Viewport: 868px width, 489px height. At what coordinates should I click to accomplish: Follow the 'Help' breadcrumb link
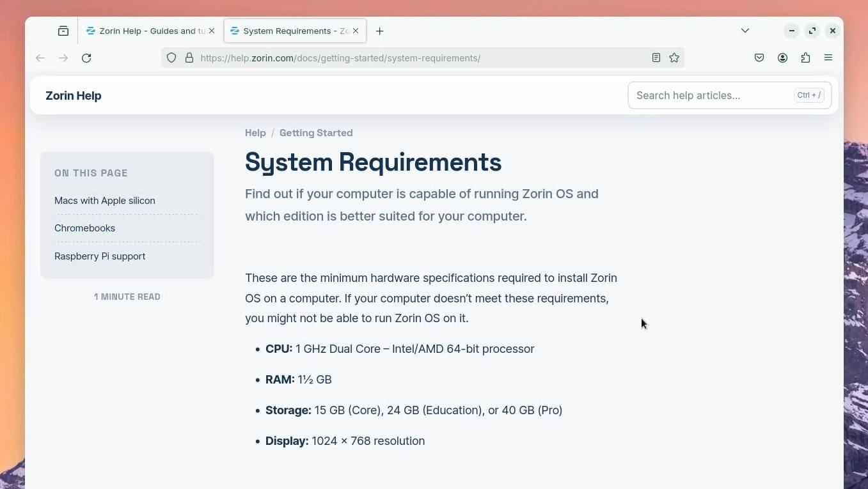[x=255, y=133]
